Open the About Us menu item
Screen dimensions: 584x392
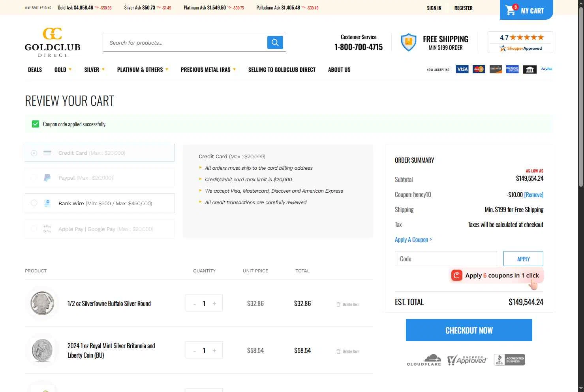click(x=339, y=69)
